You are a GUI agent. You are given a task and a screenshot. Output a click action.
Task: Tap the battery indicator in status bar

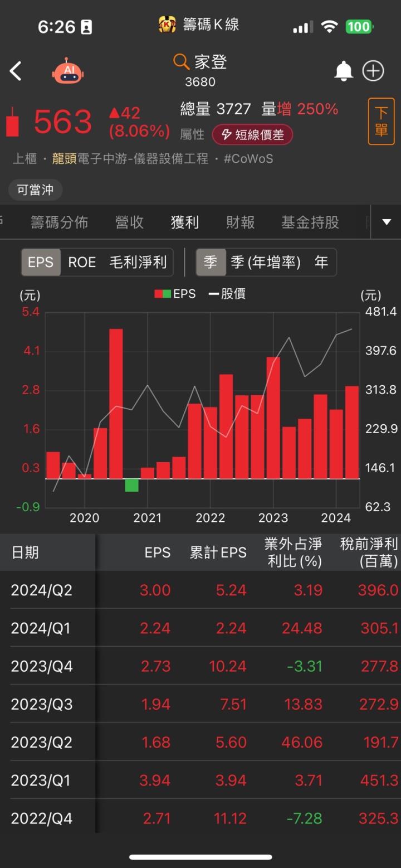359,27
